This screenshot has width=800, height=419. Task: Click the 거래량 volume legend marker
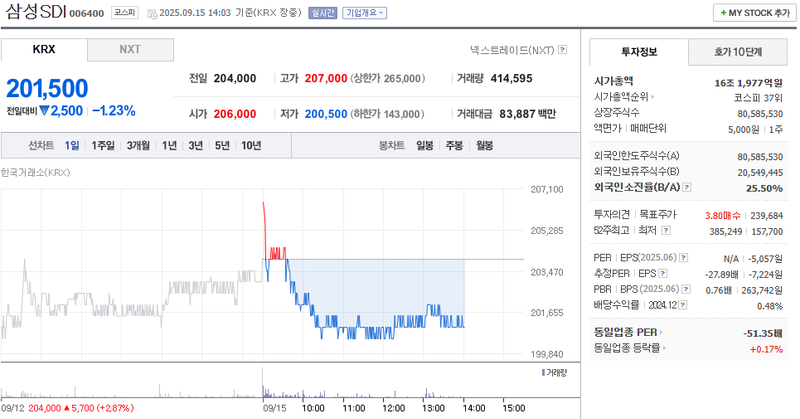point(543,373)
